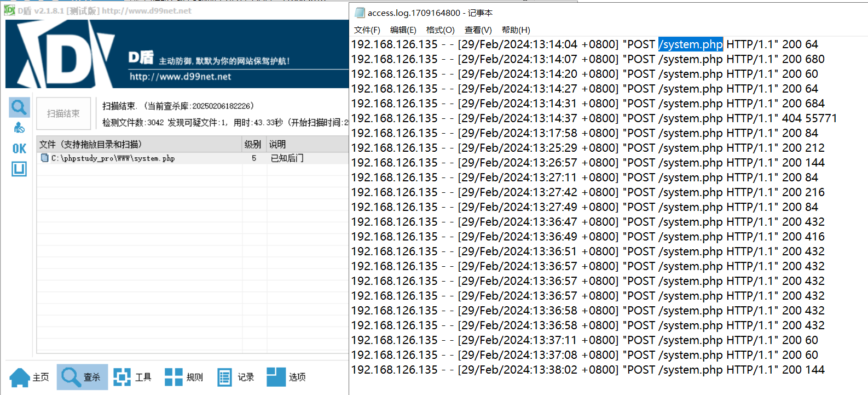Click the 发现可疑文件:1 status text
The height and width of the screenshot is (395, 868).
[x=198, y=122]
